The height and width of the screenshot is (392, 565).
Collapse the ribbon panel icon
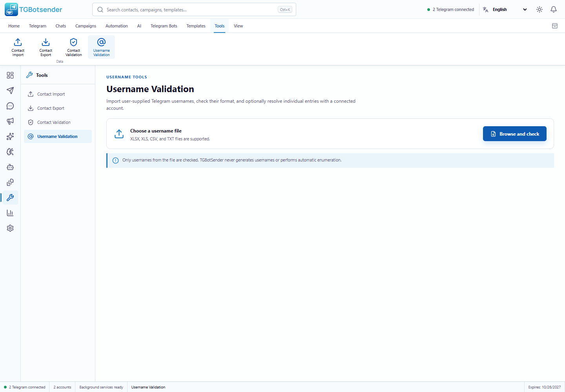555,26
